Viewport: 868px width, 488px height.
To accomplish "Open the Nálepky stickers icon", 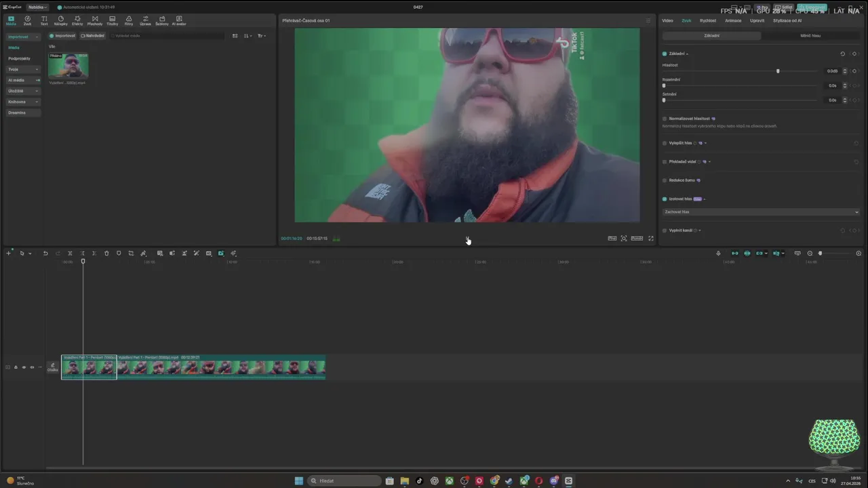I will pos(61,20).
